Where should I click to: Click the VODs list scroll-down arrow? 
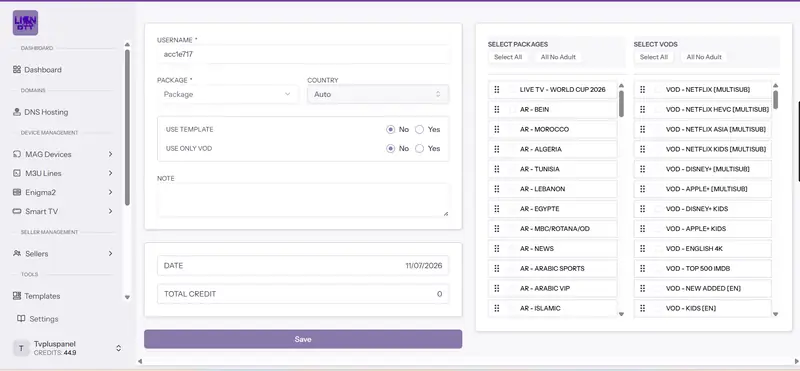click(x=776, y=314)
